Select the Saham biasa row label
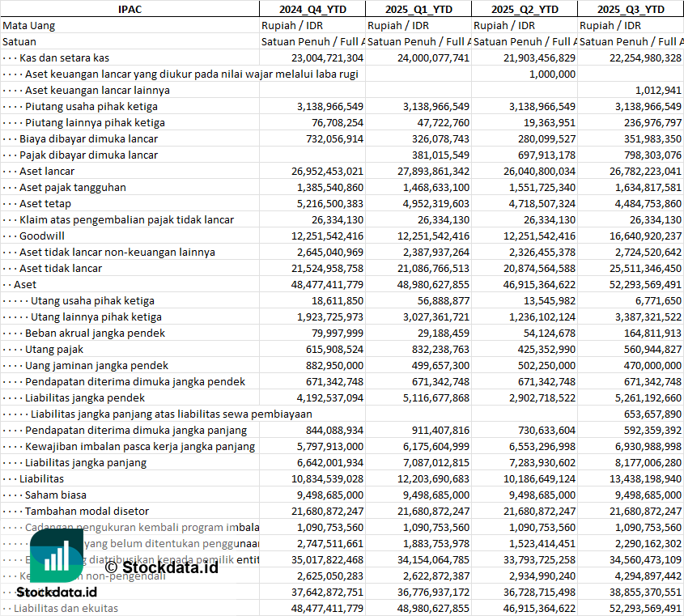Image resolution: width=684 pixels, height=616 pixels. click(56, 495)
